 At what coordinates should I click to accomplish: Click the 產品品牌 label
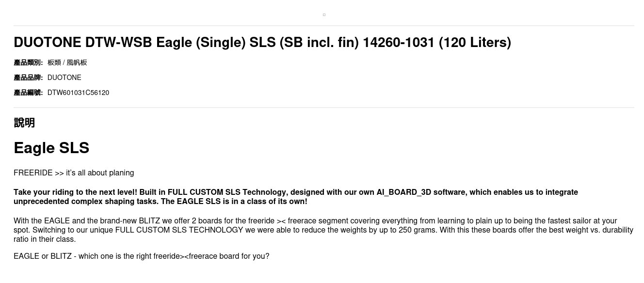(28, 78)
